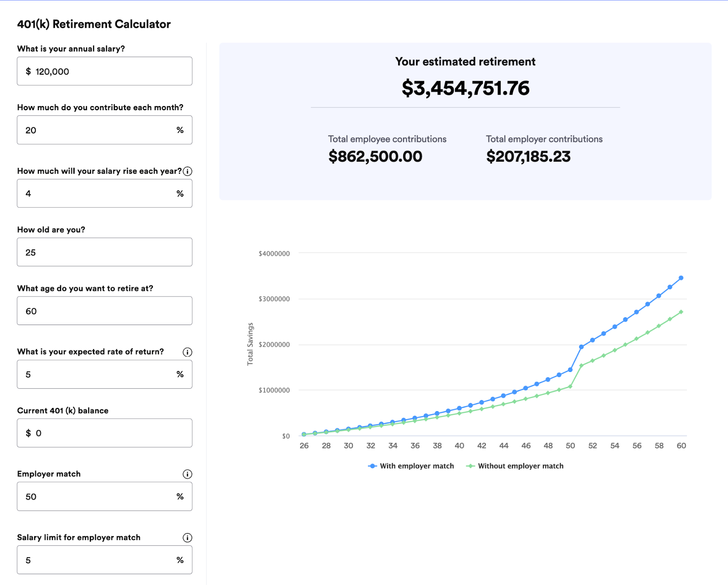Screen dimensions: 728x585
Task: Click the x-axis label for age 40
Action: [x=460, y=446]
